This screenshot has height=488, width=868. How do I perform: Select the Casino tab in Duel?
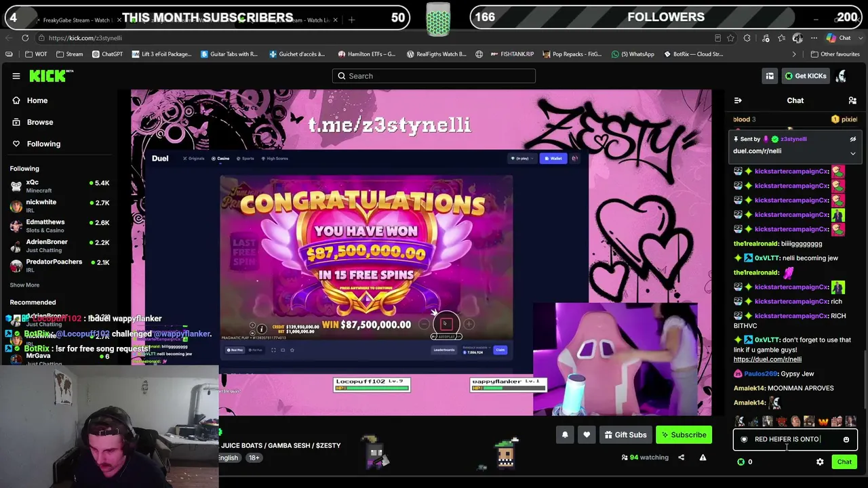220,159
